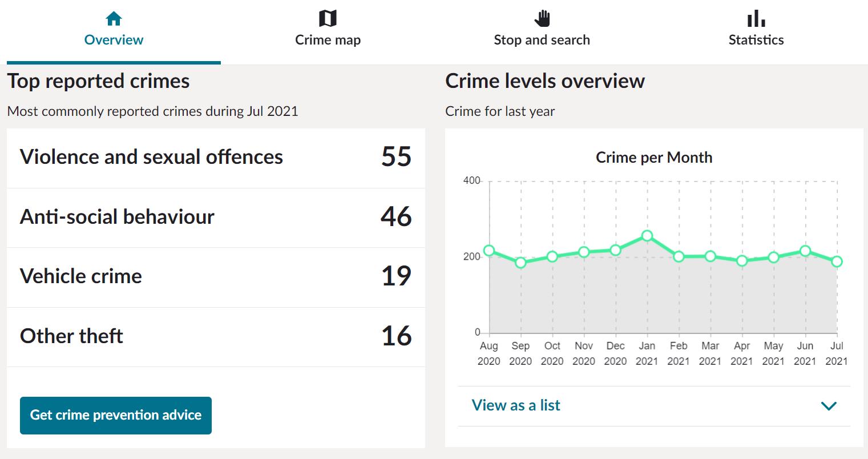Select the Vehicle crime row
This screenshot has height=459, width=868.
[216, 276]
